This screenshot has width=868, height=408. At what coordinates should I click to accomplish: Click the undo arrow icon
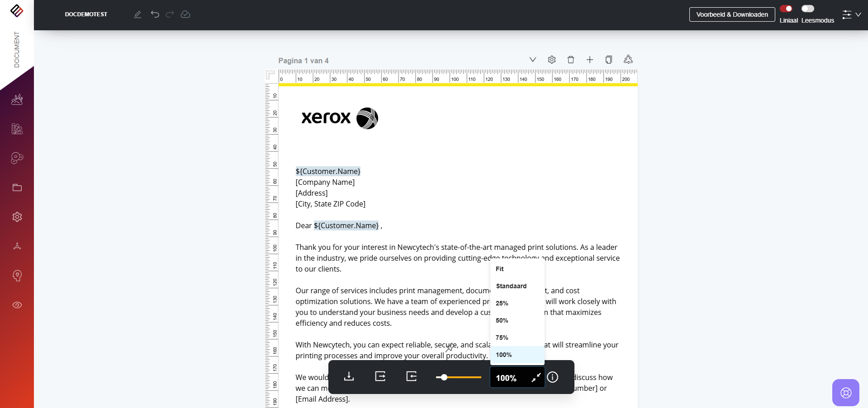(155, 14)
